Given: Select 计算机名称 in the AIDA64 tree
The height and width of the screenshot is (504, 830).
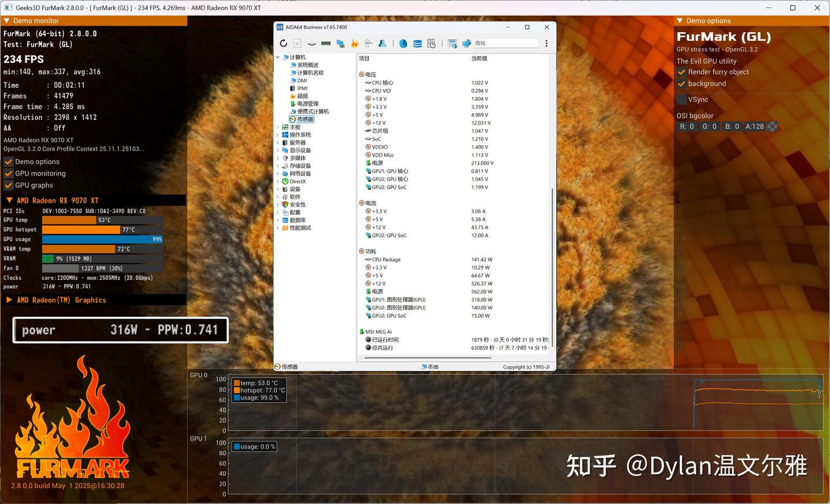Looking at the screenshot, I should 311,73.
